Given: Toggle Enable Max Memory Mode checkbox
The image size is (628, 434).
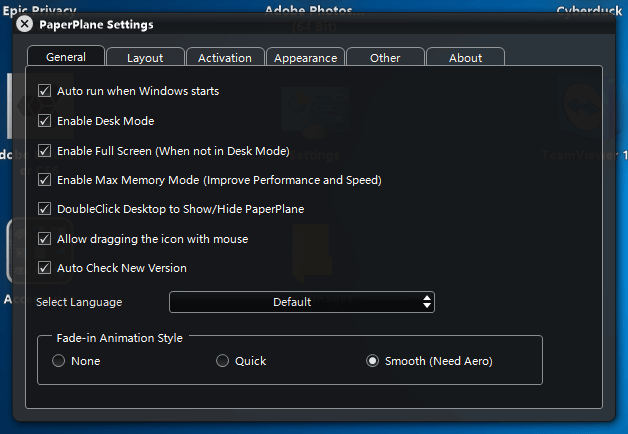Looking at the screenshot, I should pyautogui.click(x=44, y=180).
